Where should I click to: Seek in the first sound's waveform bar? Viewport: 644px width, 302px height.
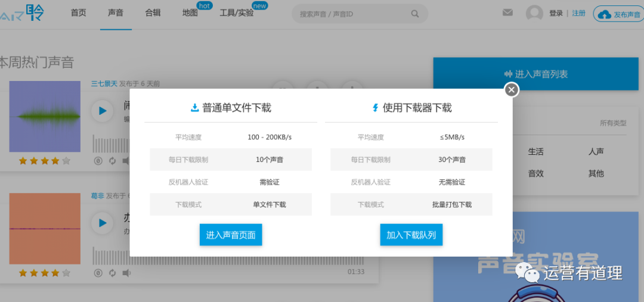[x=111, y=144]
